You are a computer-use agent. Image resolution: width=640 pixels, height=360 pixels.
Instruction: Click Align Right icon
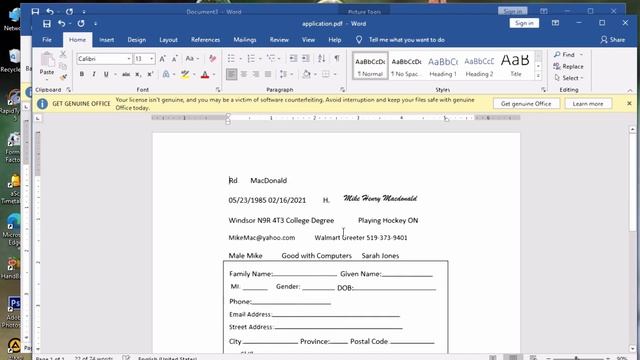coord(256,74)
